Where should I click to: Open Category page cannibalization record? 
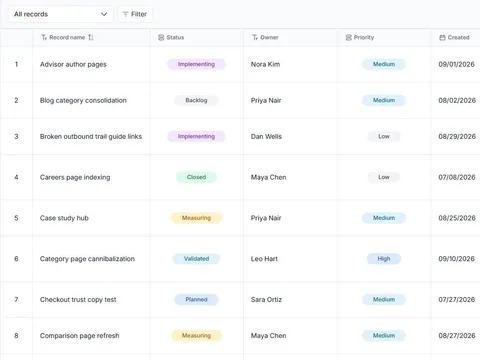87,259
